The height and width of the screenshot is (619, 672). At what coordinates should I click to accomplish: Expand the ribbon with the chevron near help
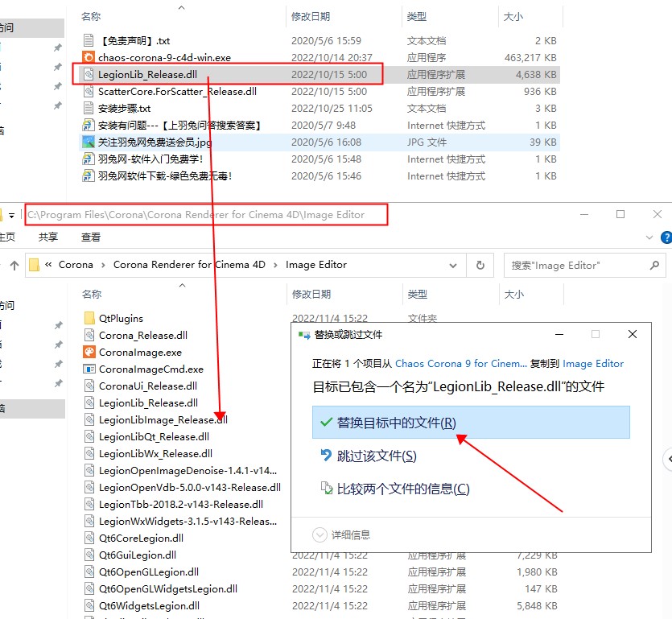649,237
